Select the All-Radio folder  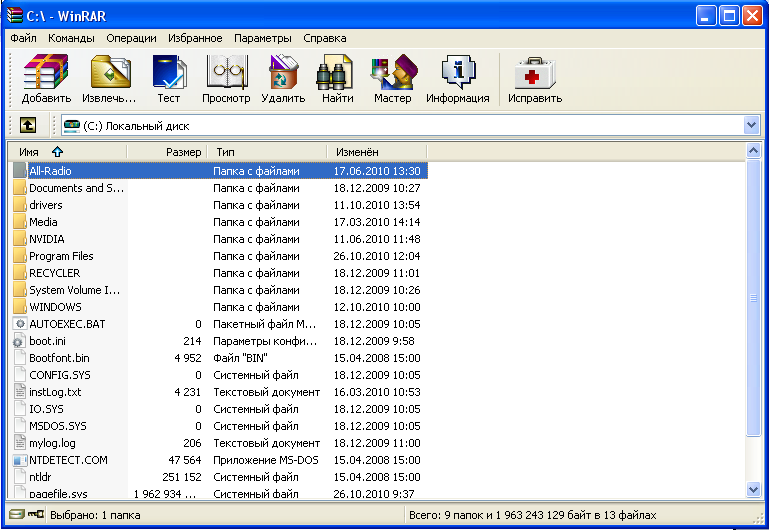coord(50,171)
